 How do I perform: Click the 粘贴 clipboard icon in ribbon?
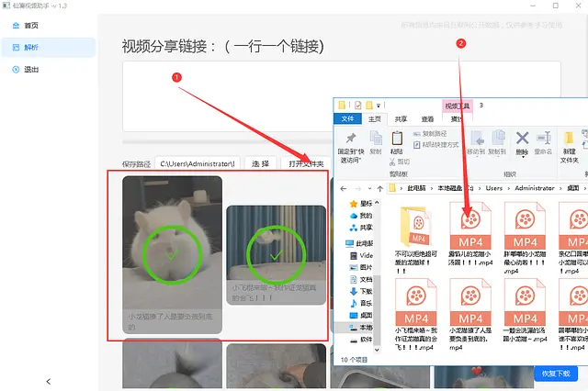pyautogui.click(x=397, y=139)
